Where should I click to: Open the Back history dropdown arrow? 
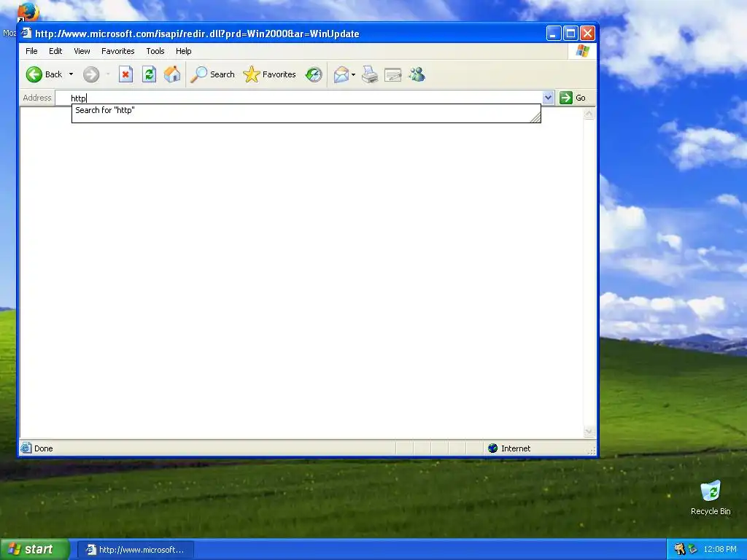coord(71,74)
